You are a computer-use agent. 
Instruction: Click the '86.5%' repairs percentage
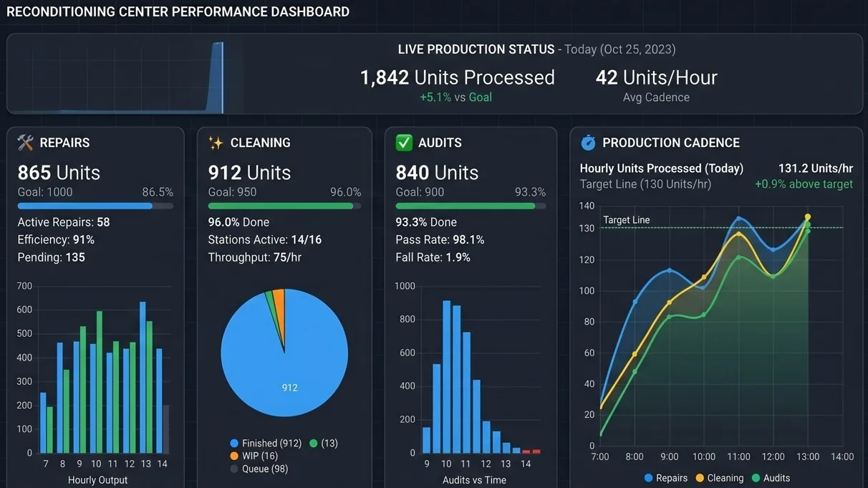158,192
